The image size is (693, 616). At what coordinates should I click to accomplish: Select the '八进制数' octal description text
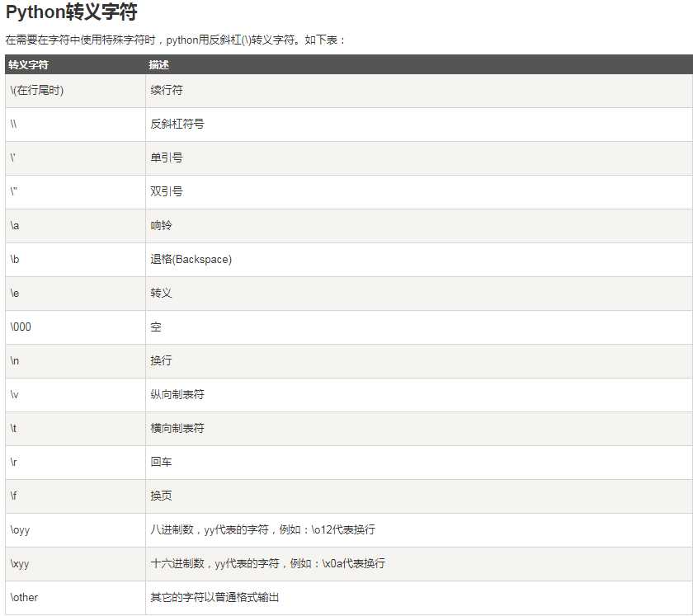[x=263, y=529]
